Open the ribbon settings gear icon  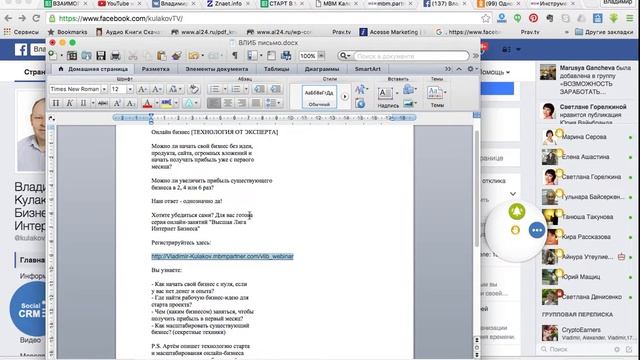tap(470, 69)
